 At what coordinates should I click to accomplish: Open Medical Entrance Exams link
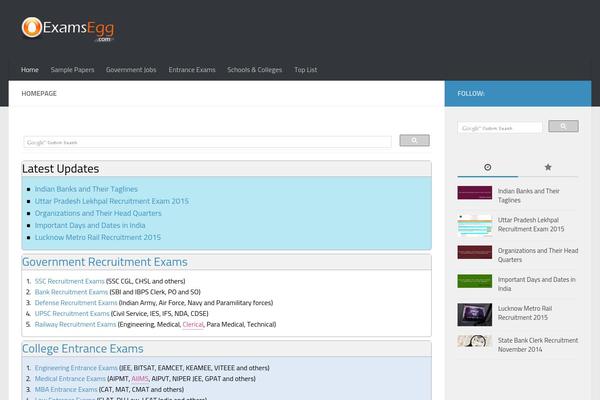pyautogui.click(x=70, y=379)
